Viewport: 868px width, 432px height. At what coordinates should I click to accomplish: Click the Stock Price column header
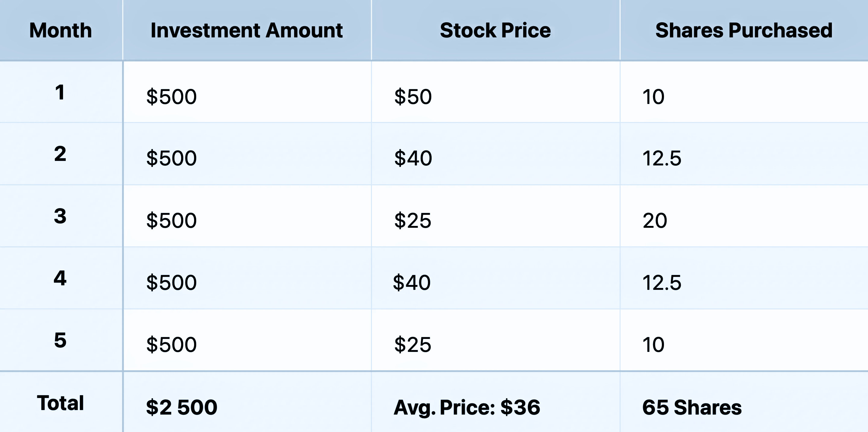[x=495, y=30]
